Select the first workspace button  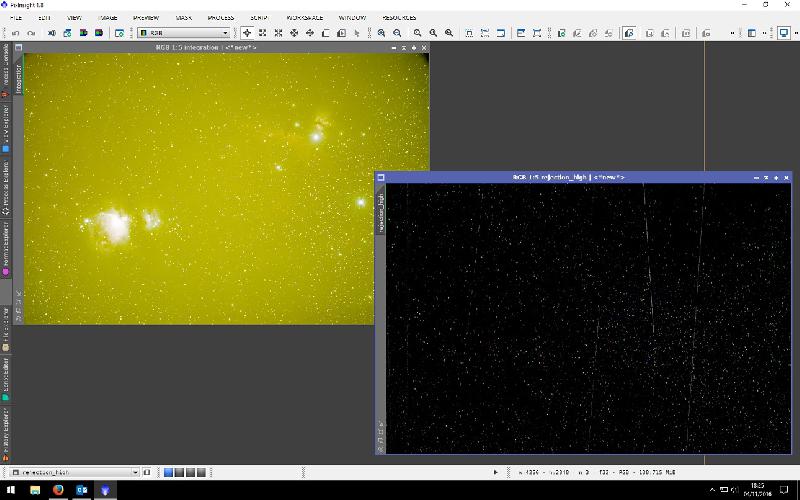click(168, 472)
